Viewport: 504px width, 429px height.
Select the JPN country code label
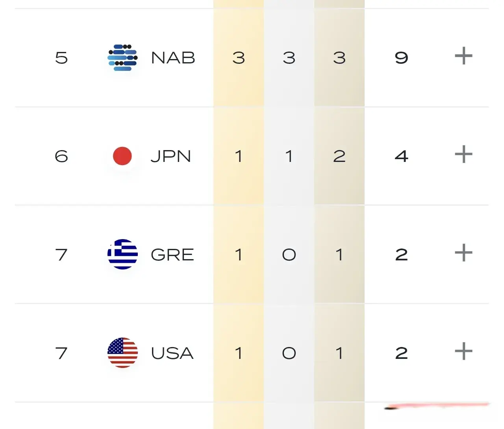(x=171, y=156)
